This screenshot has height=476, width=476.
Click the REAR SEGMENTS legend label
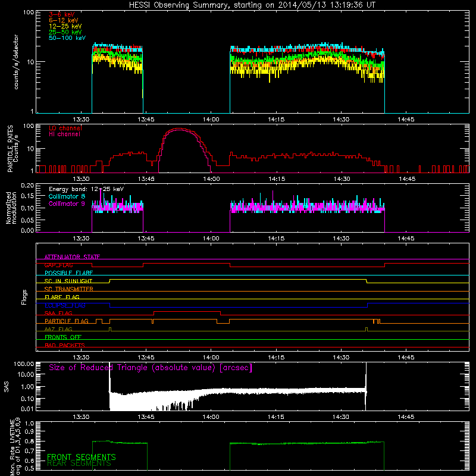(x=79, y=464)
